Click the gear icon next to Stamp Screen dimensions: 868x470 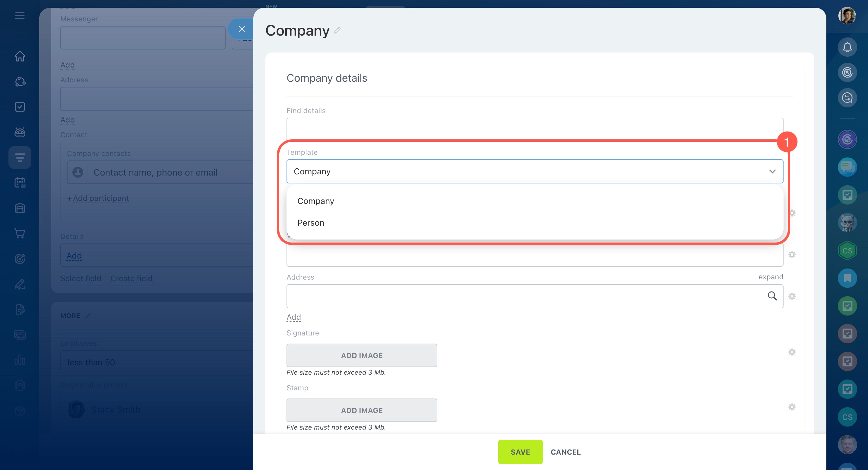pyautogui.click(x=792, y=407)
